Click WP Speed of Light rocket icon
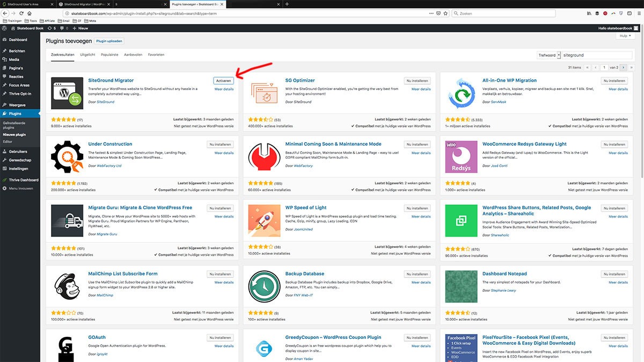This screenshot has width=644, height=362. [264, 221]
